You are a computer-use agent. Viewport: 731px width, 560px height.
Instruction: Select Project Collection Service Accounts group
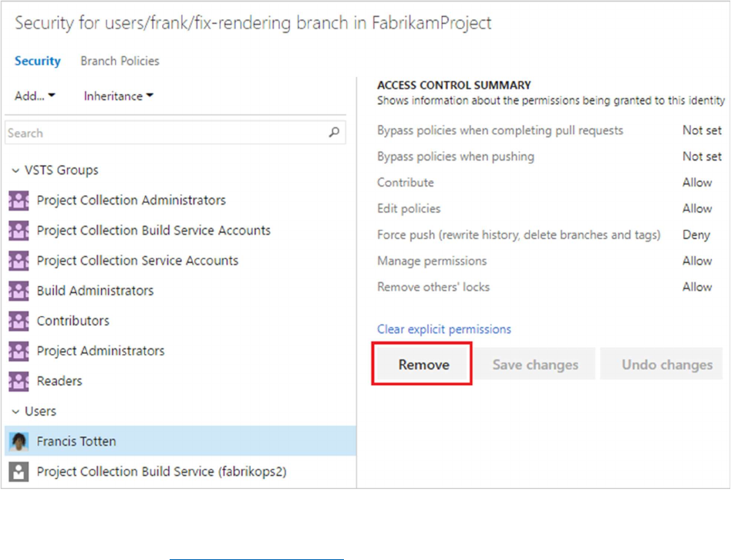pyautogui.click(x=137, y=261)
